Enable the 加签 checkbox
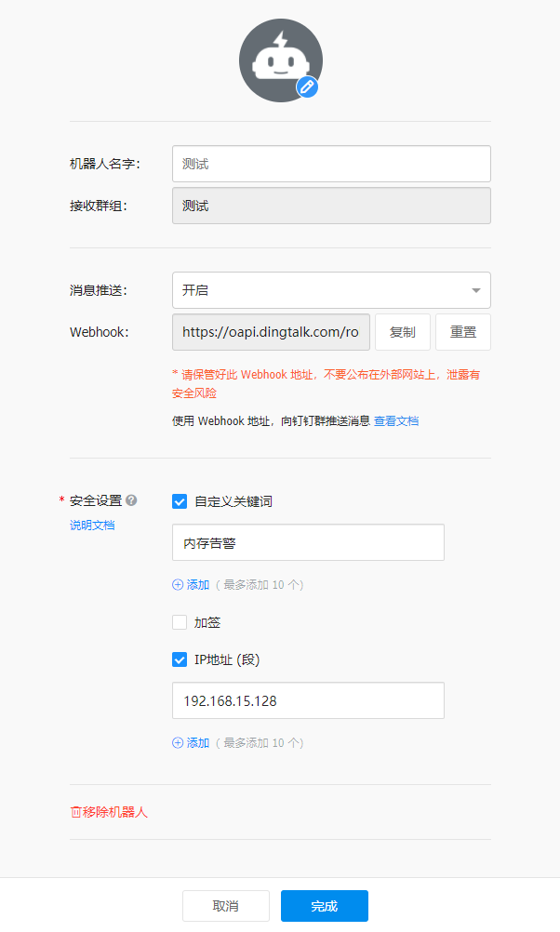 point(178,621)
